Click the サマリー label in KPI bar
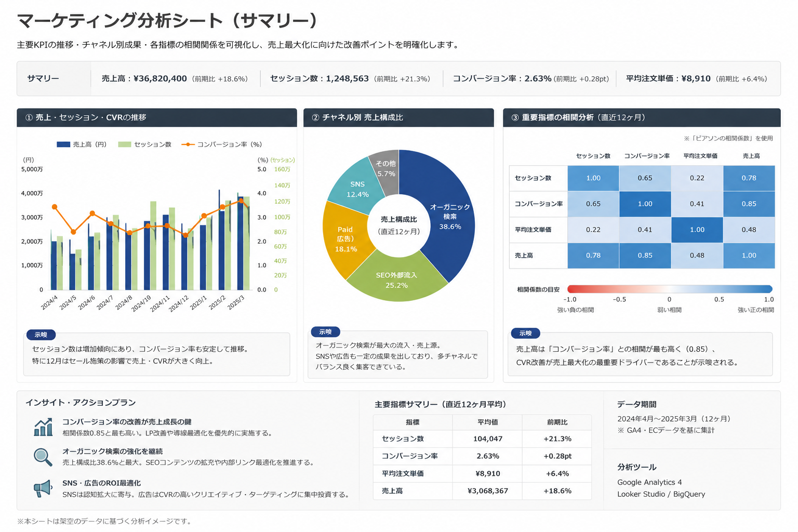The width and height of the screenshot is (798, 532). tap(43, 78)
